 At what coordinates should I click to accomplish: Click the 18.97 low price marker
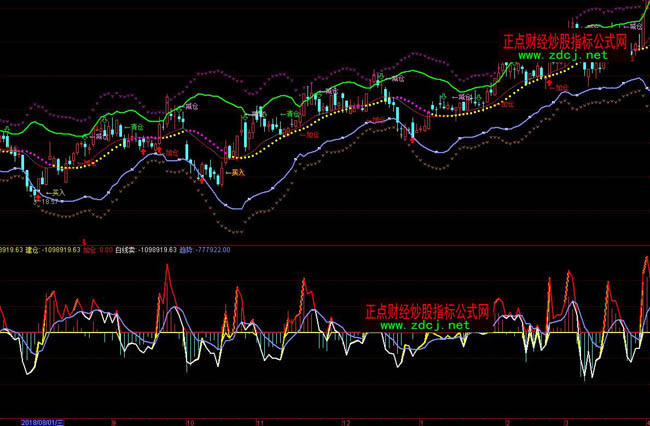tap(46, 200)
